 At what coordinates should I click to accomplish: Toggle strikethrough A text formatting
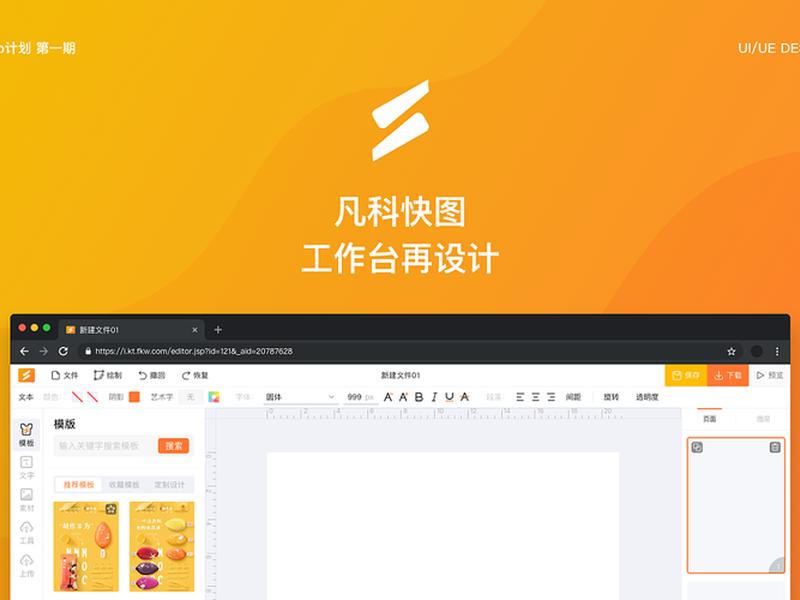point(464,397)
